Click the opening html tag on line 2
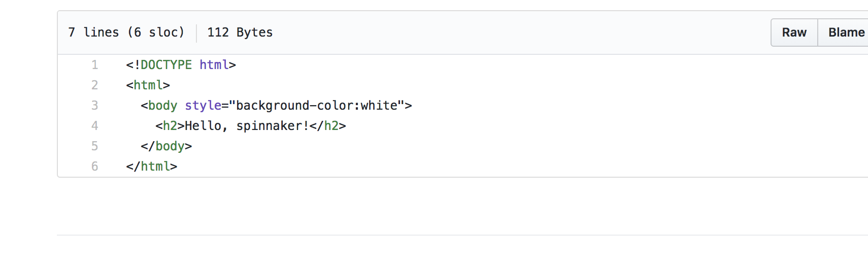The width and height of the screenshot is (868, 260). pos(148,85)
